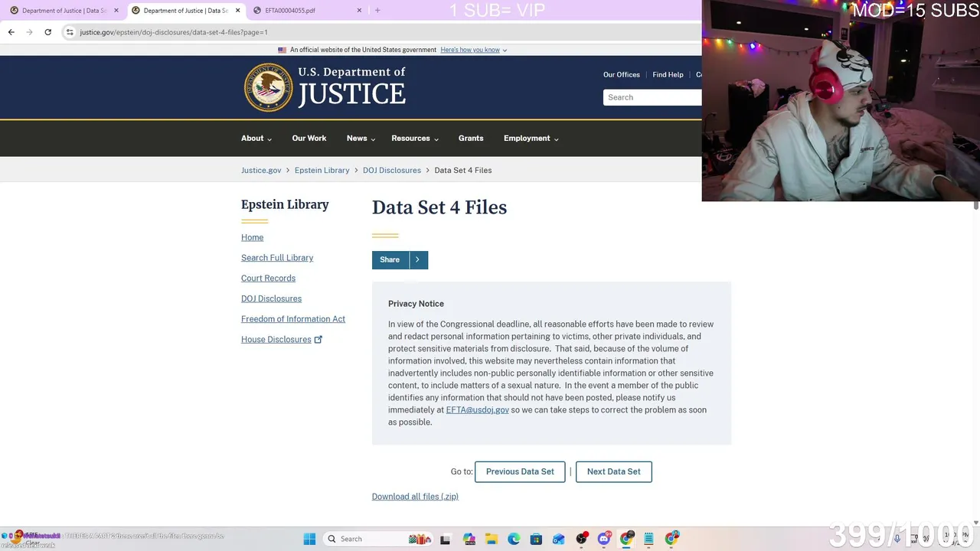Open Our Offices header link
This screenshot has width=980, height=551.
(x=622, y=75)
